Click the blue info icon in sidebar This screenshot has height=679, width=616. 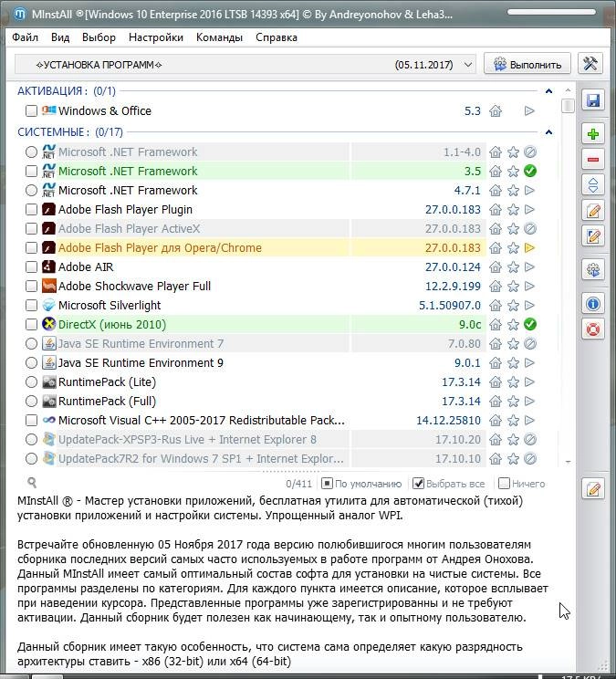(x=592, y=304)
